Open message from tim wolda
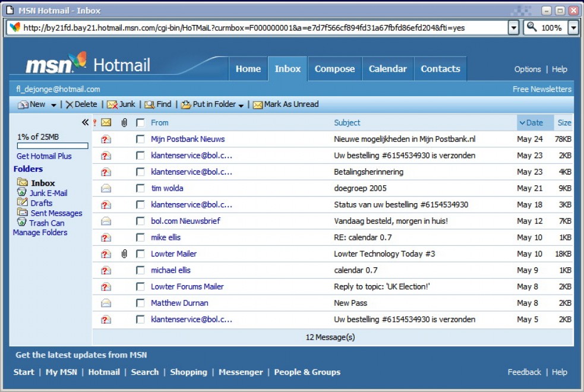 167,188
